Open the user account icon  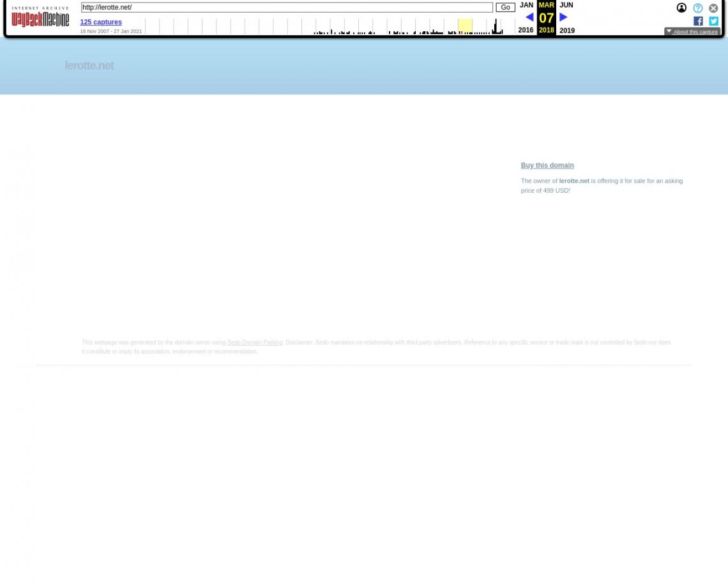pyautogui.click(x=681, y=8)
